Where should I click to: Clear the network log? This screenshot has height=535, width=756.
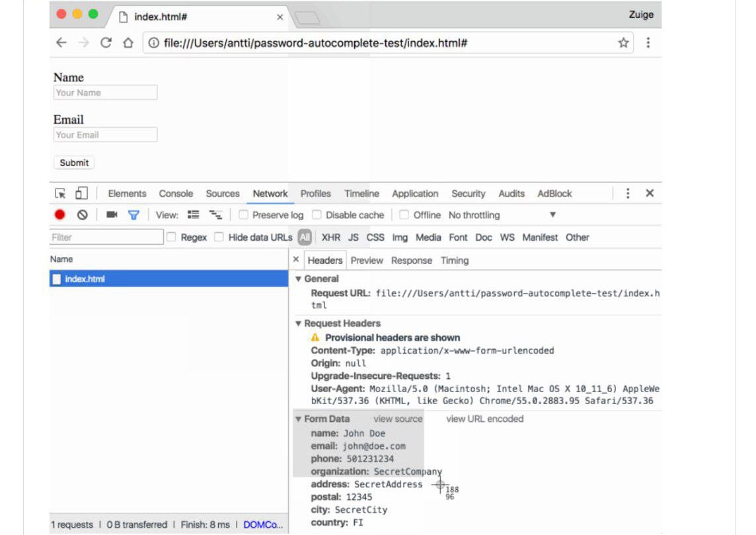point(82,215)
